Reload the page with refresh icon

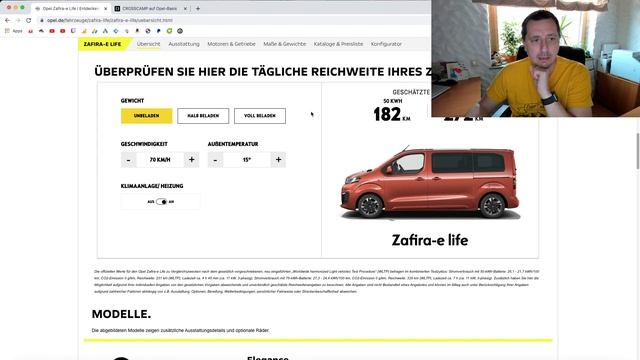coord(29,20)
